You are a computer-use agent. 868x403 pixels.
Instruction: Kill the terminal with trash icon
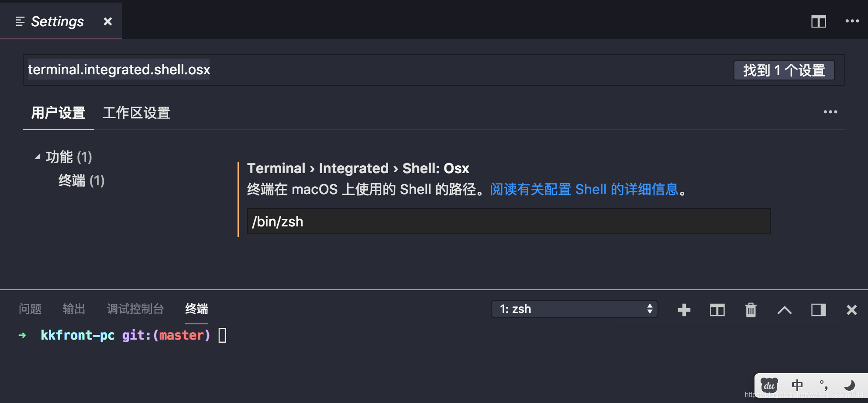751,310
